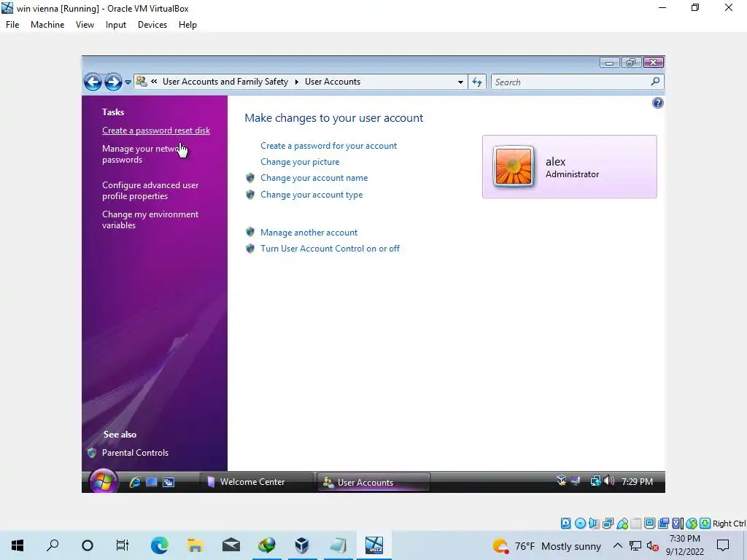This screenshot has height=560, width=747.
Task: Click Create a password for your account
Action: point(329,146)
